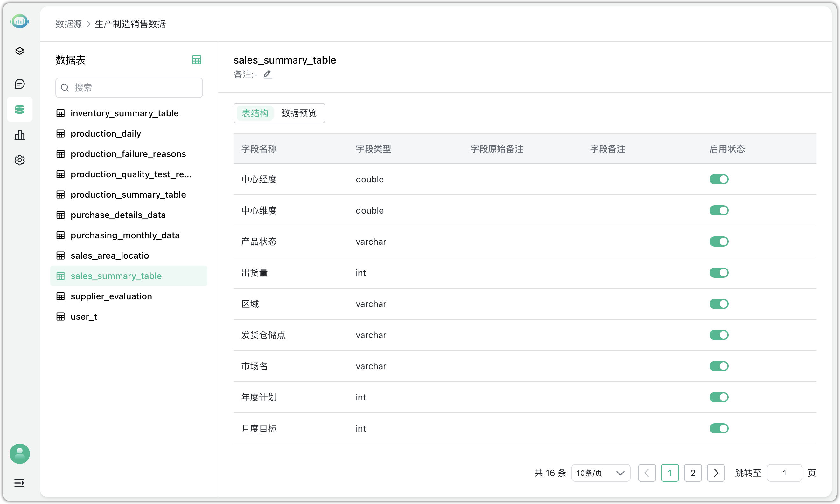Disable the 中心经度 field enable switch

(x=719, y=179)
